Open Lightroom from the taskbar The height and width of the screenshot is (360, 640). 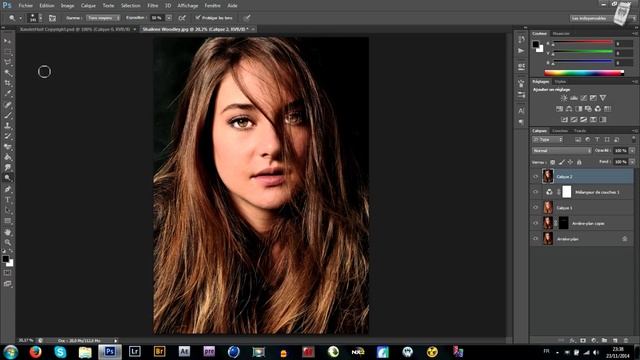[134, 352]
